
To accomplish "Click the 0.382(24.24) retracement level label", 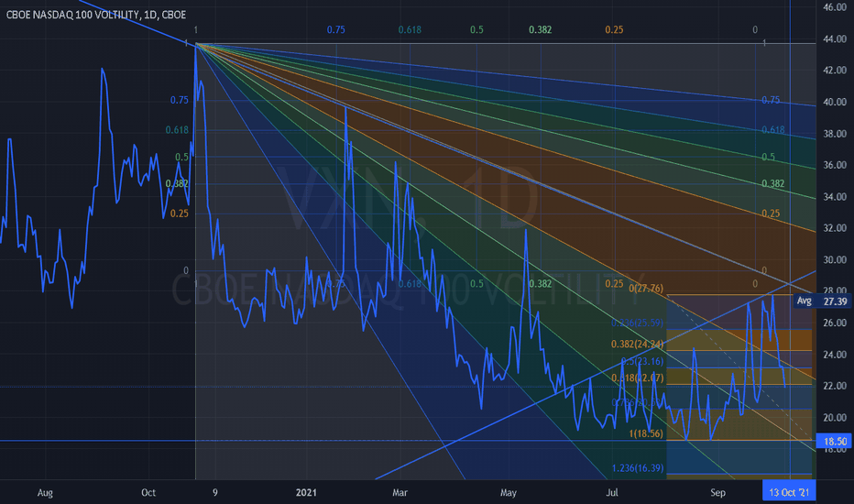I will [637, 345].
